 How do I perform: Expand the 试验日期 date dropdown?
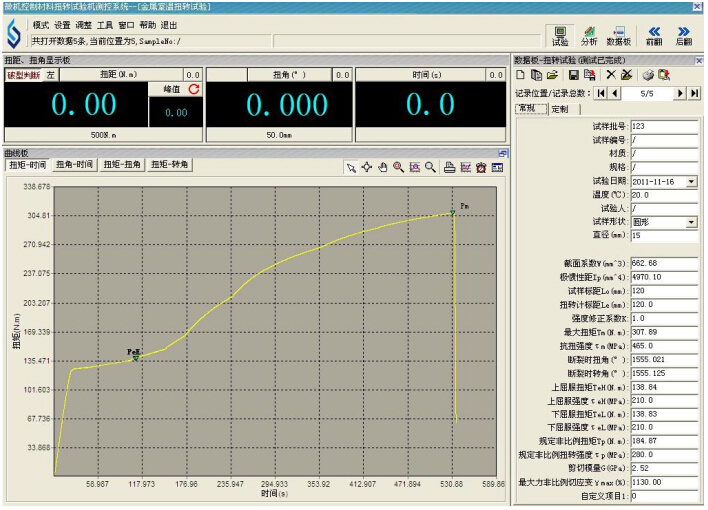point(691,181)
